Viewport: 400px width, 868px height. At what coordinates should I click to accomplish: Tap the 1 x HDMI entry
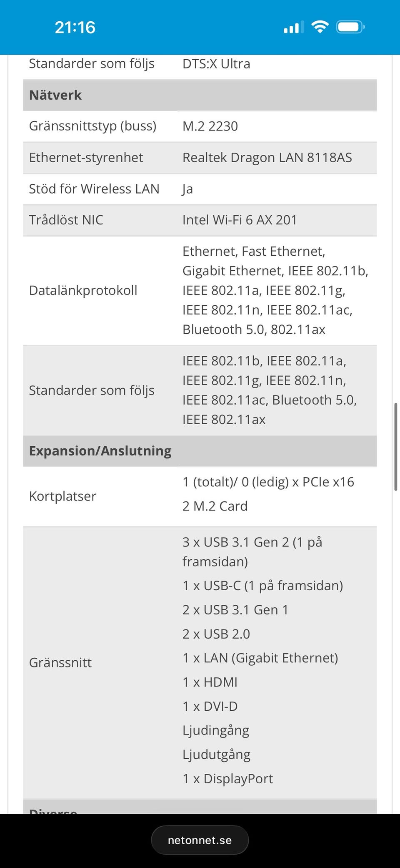pyautogui.click(x=210, y=682)
